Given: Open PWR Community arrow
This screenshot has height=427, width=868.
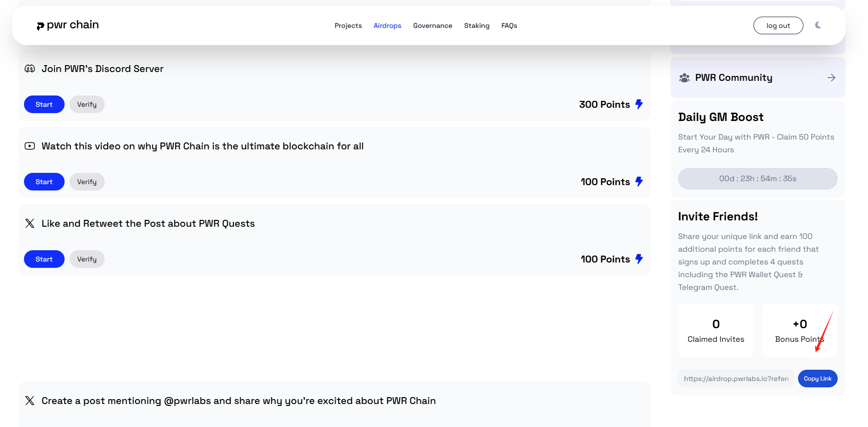Looking at the screenshot, I should click(x=831, y=78).
